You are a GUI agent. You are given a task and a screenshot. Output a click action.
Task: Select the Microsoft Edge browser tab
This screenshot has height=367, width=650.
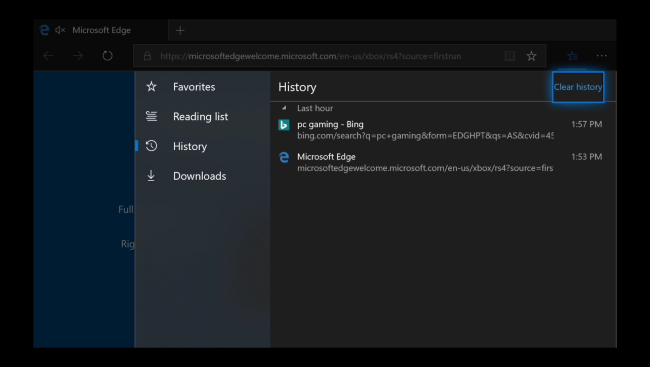[101, 30]
